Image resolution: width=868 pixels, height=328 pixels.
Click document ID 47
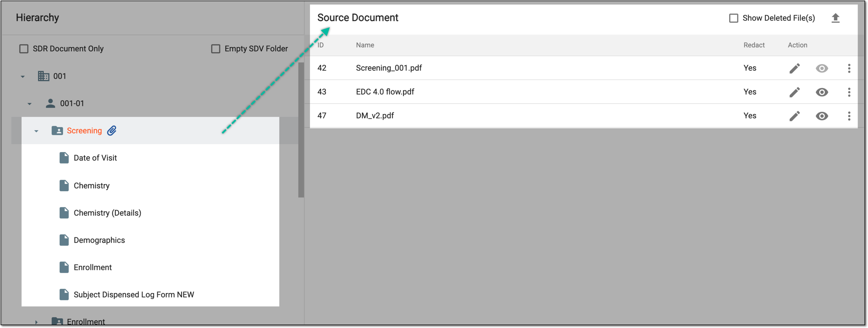pos(322,116)
